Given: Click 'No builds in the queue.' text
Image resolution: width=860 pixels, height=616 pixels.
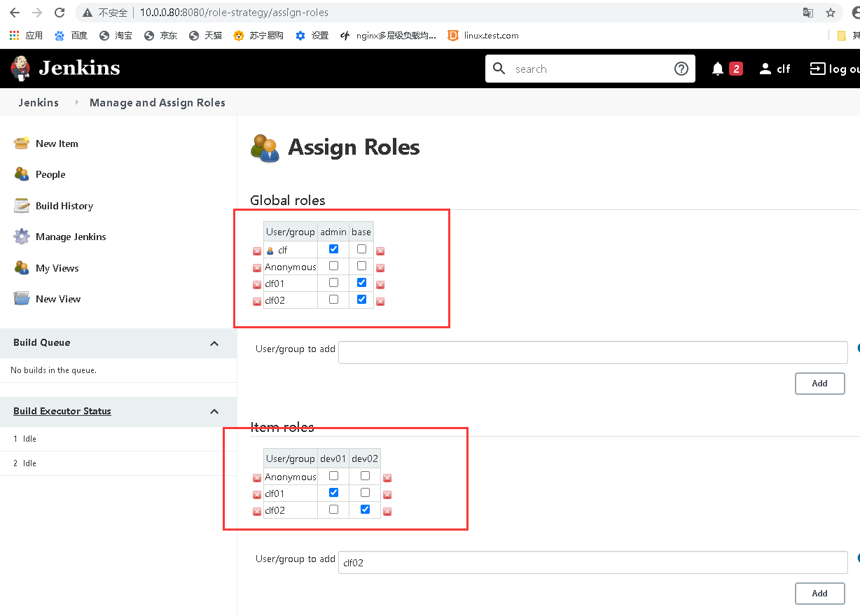Looking at the screenshot, I should [x=53, y=370].
